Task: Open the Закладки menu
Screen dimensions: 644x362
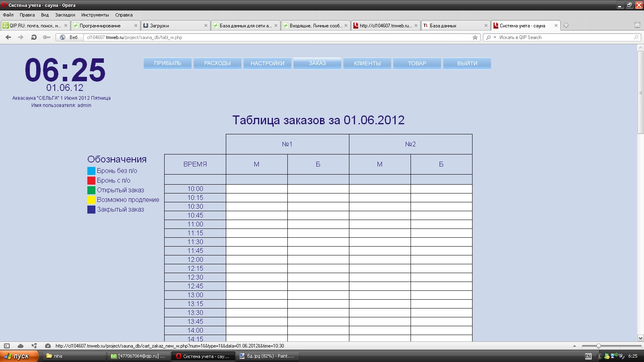Action: tap(65, 15)
